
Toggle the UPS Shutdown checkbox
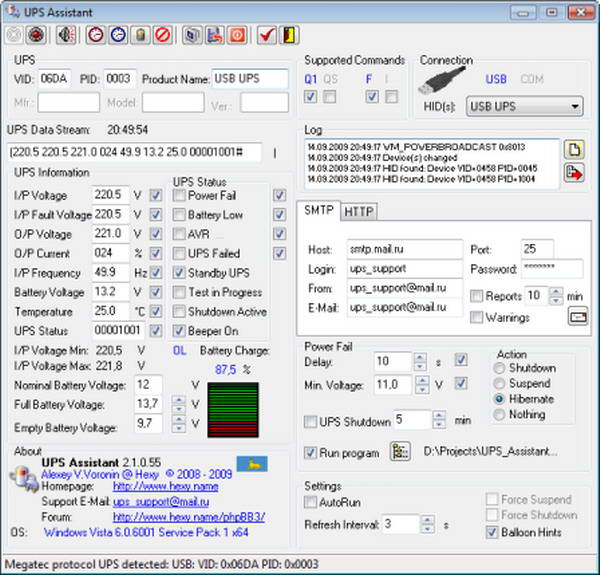pyautogui.click(x=310, y=421)
